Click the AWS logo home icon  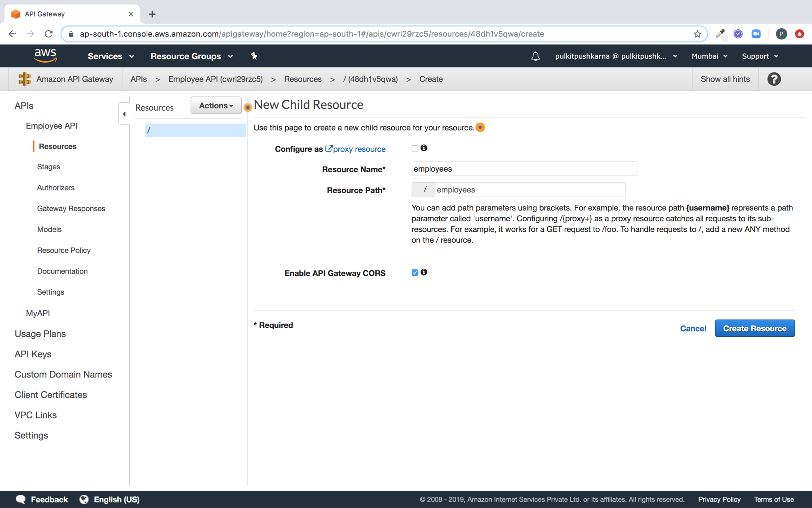point(45,56)
